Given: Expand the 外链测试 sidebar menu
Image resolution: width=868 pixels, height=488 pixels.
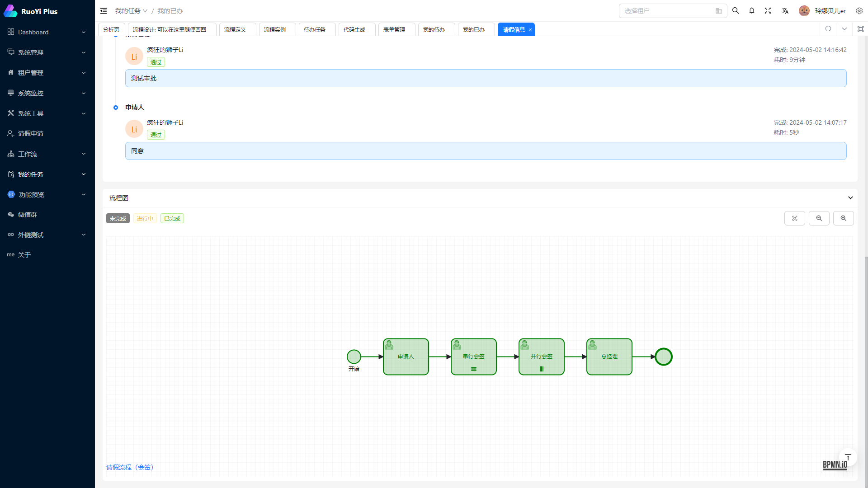Looking at the screenshot, I should point(47,235).
